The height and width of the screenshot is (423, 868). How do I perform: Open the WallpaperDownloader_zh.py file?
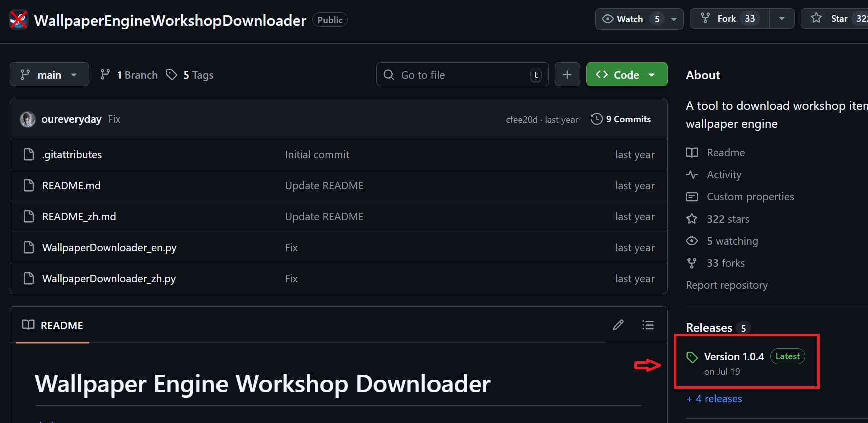[109, 279]
